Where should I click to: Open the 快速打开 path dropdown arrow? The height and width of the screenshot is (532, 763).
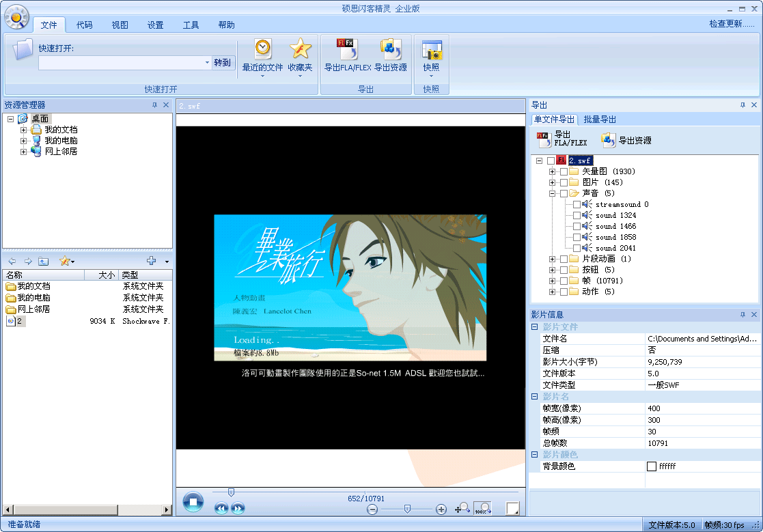(x=207, y=63)
